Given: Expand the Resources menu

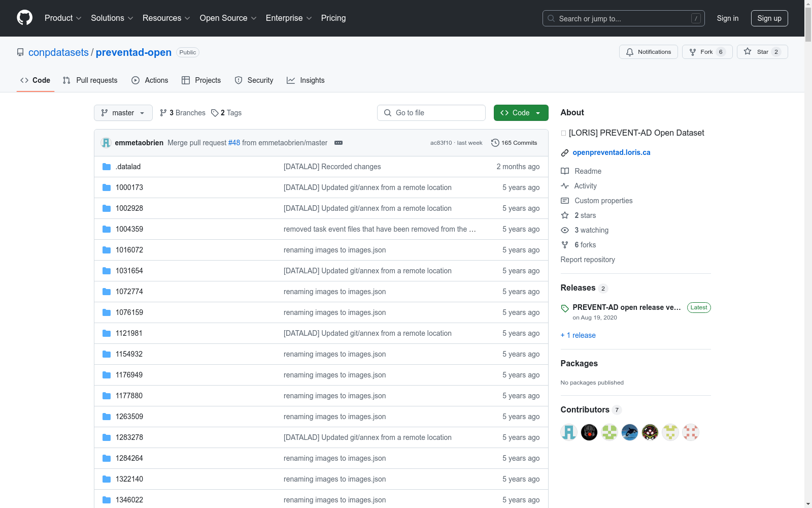Looking at the screenshot, I should [166, 18].
